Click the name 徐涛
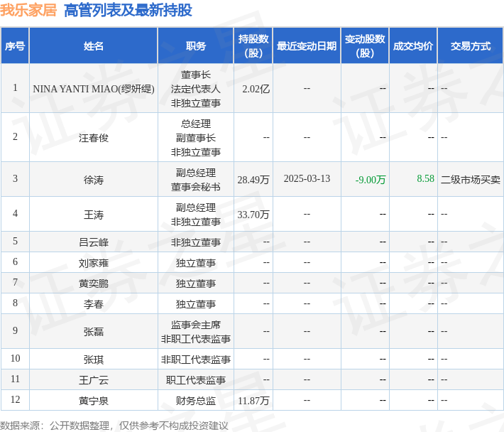The image size is (504, 432). click(x=94, y=180)
